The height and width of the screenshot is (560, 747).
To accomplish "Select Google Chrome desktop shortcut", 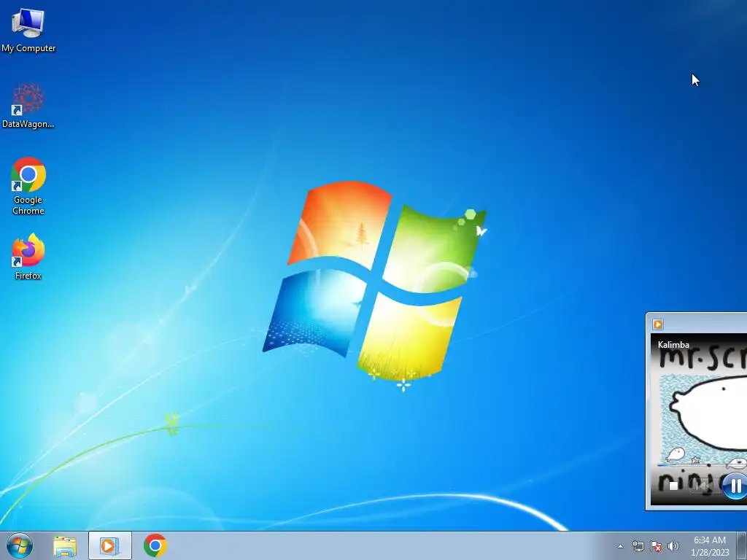I will (x=28, y=186).
